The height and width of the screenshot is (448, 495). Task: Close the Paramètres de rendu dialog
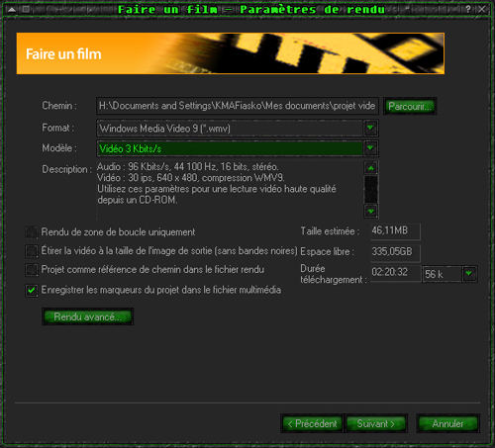(482, 9)
